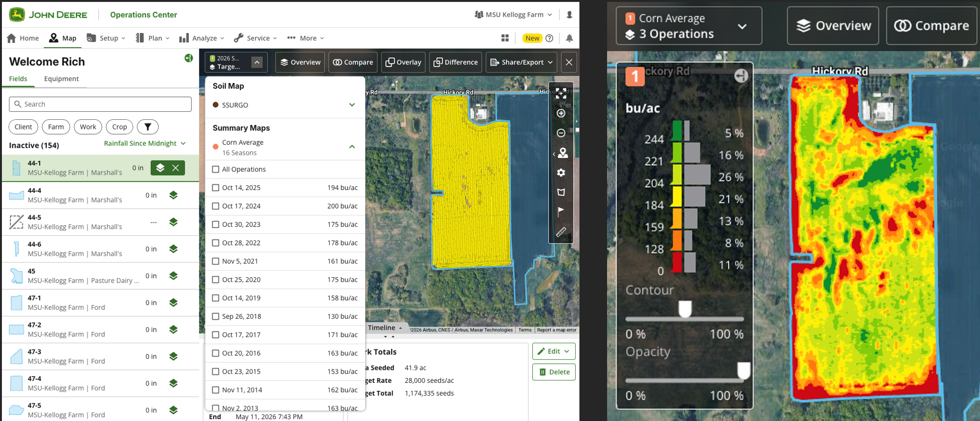The height and width of the screenshot is (421, 980).
Task: Click the field Search box
Action: (x=100, y=104)
